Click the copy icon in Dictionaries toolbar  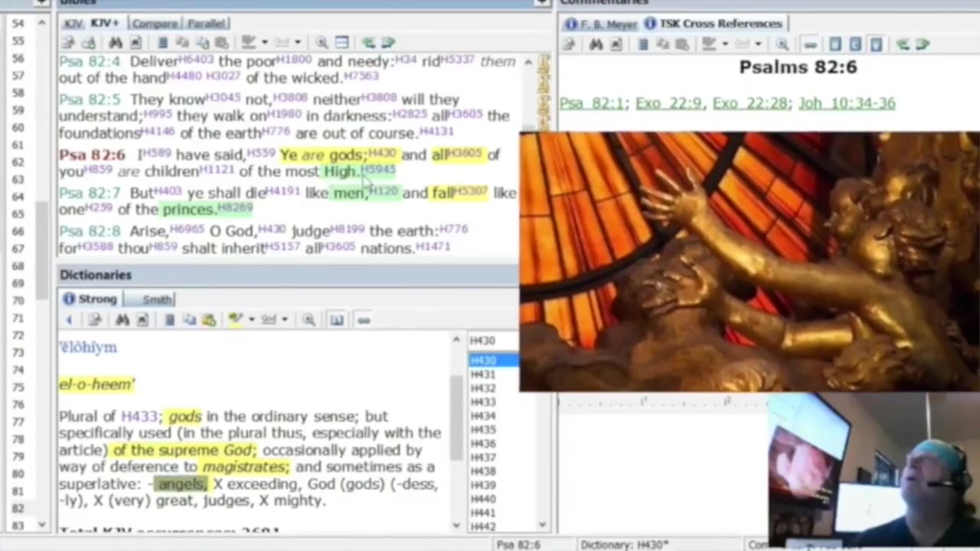[188, 320]
